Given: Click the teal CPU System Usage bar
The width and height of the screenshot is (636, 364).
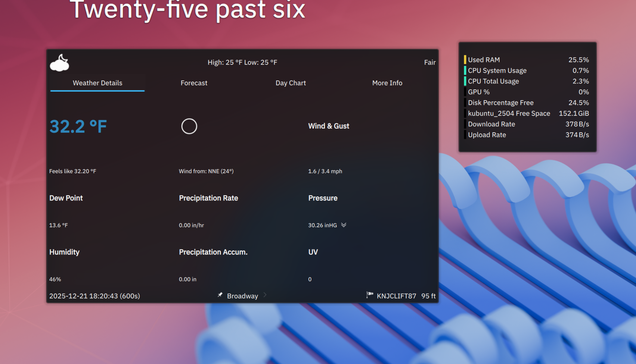Looking at the screenshot, I should [x=464, y=70].
